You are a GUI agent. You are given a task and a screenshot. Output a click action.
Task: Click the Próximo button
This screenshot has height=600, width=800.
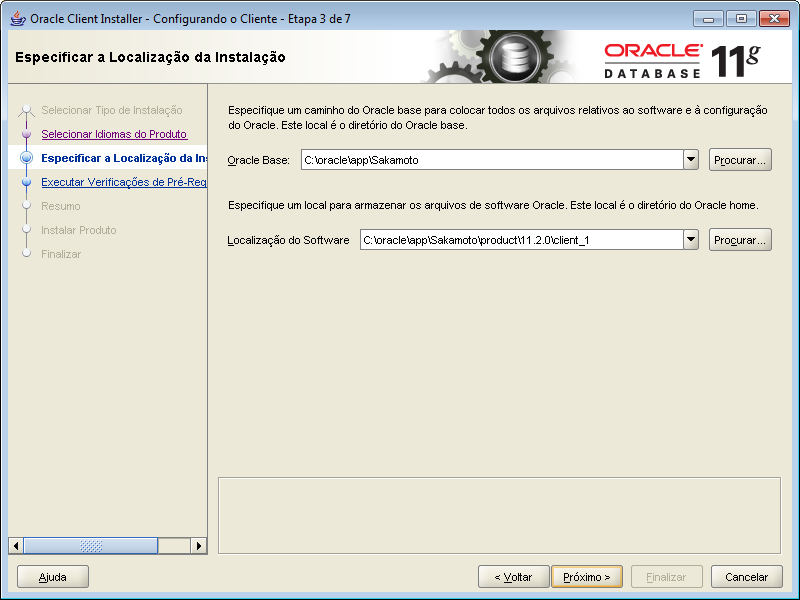pos(586,576)
